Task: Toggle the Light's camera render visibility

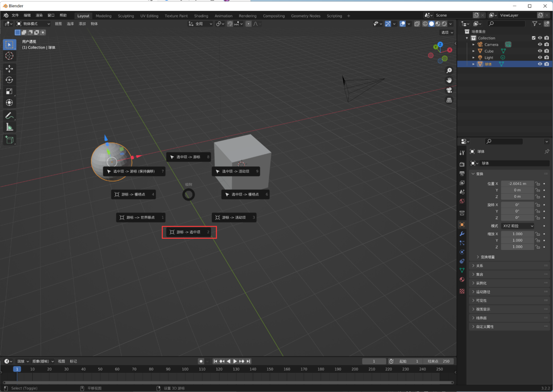Action: (x=547, y=57)
